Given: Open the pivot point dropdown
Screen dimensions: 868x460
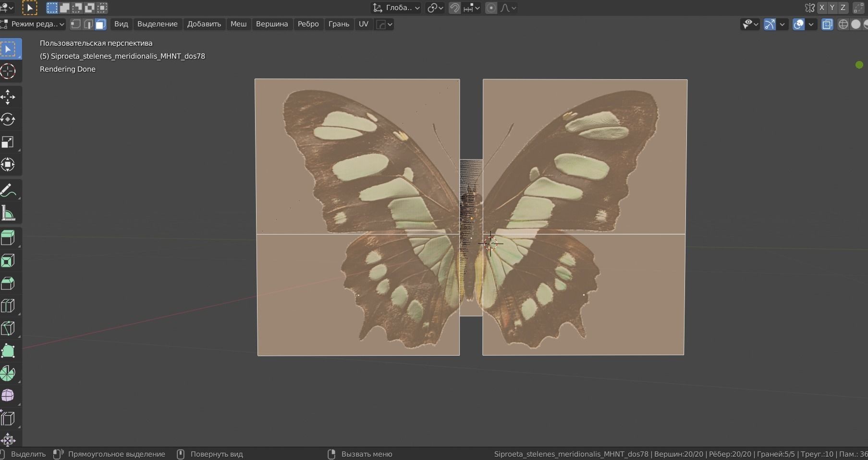Looking at the screenshot, I should (435, 8).
